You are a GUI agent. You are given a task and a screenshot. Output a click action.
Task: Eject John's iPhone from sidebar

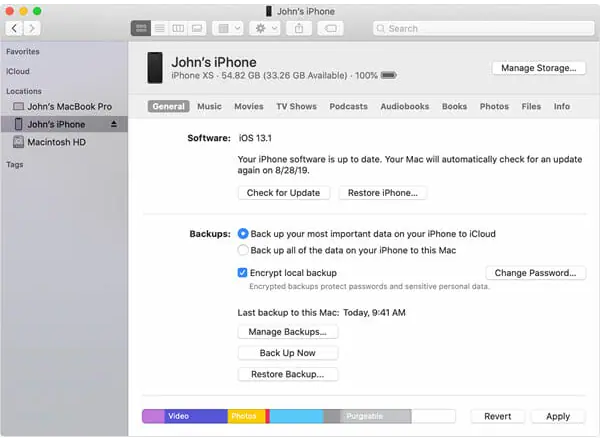tap(114, 124)
